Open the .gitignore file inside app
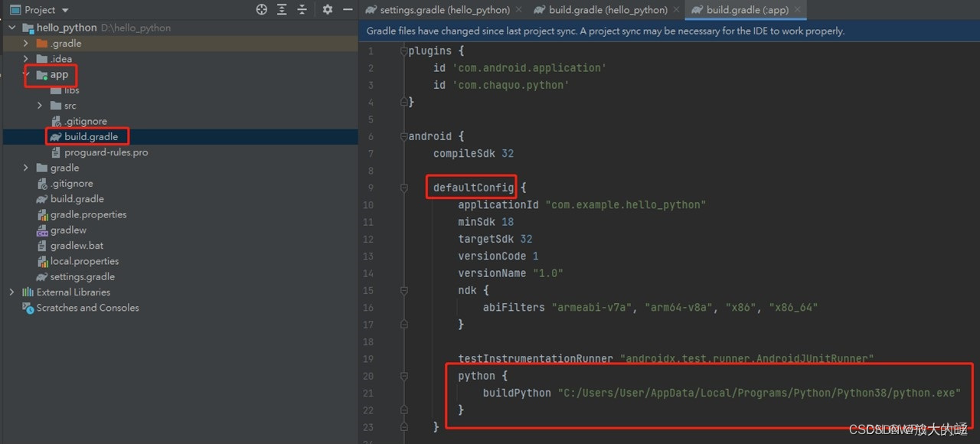This screenshot has width=980, height=444. pos(86,121)
